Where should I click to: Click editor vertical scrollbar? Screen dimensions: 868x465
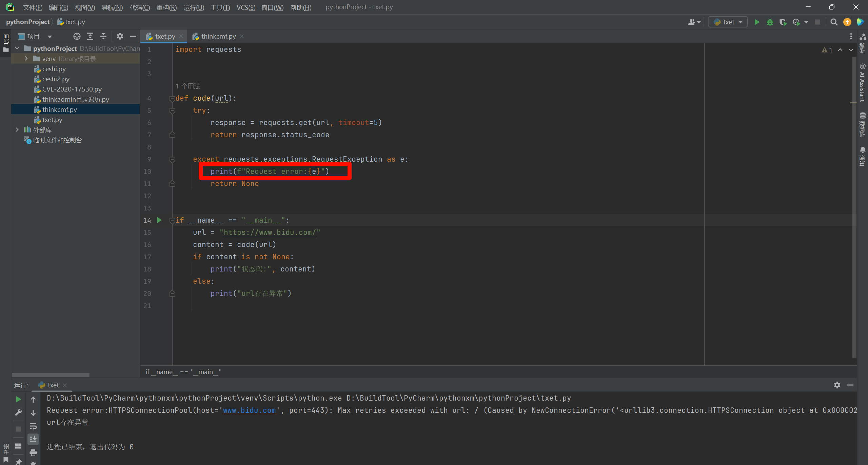pyautogui.click(x=854, y=207)
